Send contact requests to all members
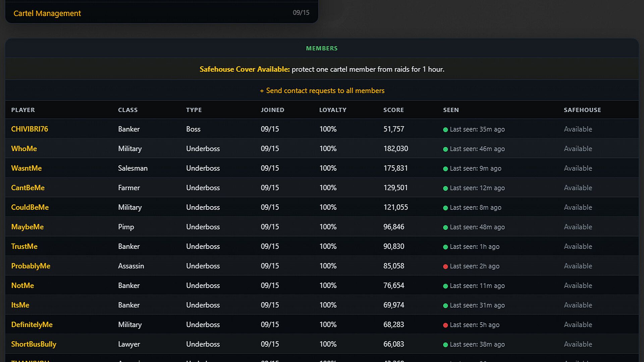644x362 pixels. coord(322,90)
